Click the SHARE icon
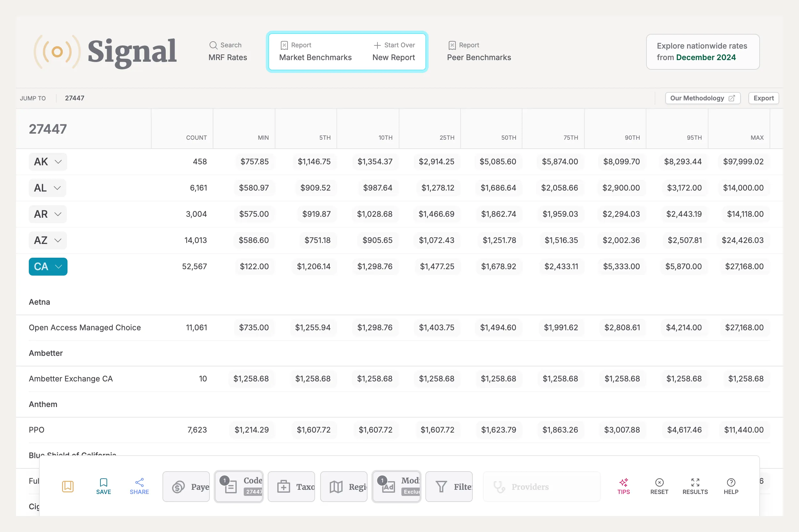This screenshot has width=799, height=532. pos(139,482)
